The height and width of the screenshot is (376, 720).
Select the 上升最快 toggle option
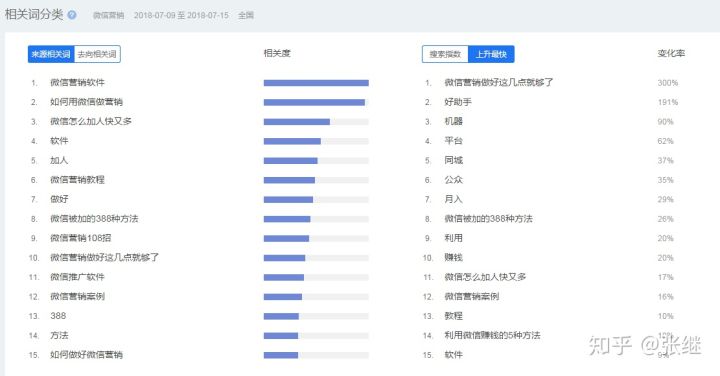[491, 54]
